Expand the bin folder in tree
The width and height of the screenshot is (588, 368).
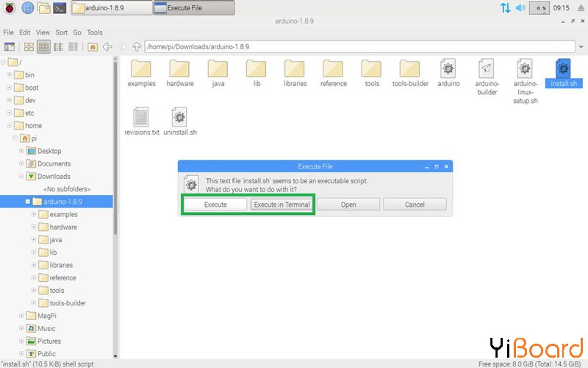tap(9, 75)
